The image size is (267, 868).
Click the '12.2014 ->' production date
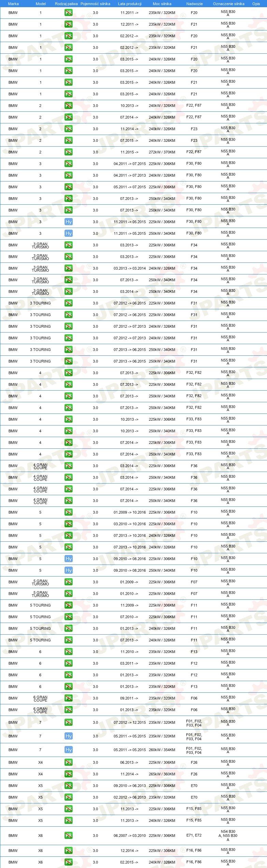pyautogui.click(x=129, y=851)
